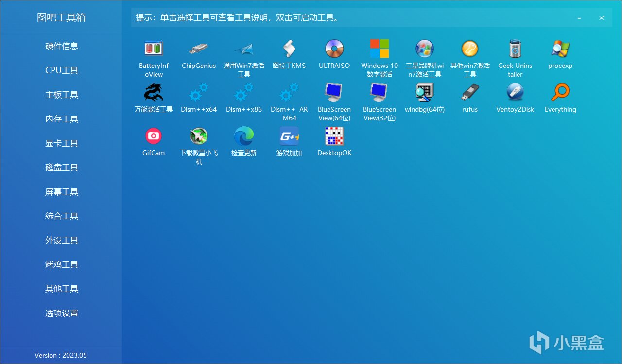Open the 显卡工具 category
This screenshot has width=622, height=364.
[x=62, y=143]
